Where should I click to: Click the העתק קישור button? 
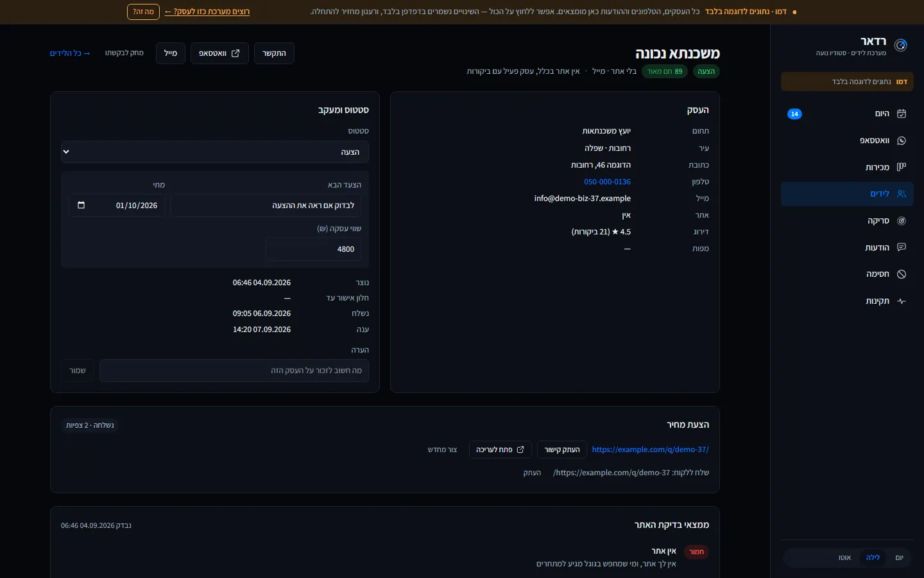tap(562, 450)
